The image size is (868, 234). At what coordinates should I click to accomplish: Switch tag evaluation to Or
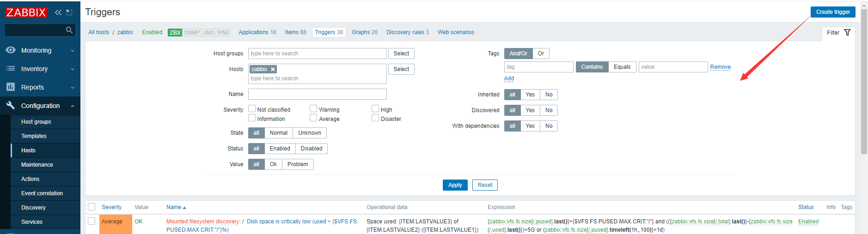pyautogui.click(x=541, y=54)
